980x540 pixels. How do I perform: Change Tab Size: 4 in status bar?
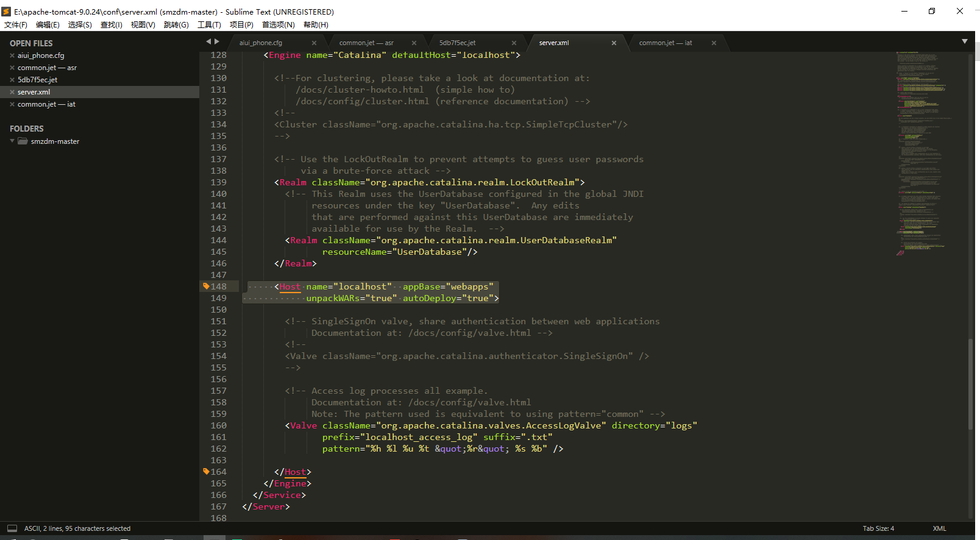(878, 528)
